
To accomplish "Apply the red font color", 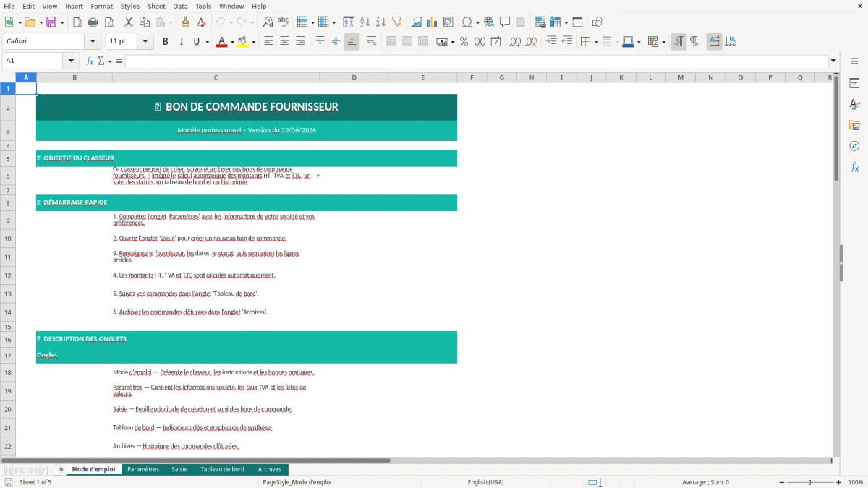I will pos(221,42).
